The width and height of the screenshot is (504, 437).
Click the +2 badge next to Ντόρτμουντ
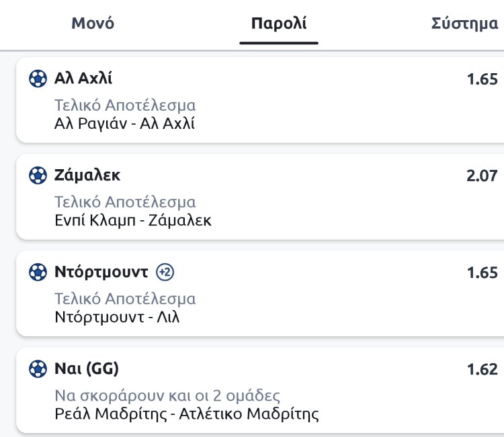click(165, 273)
